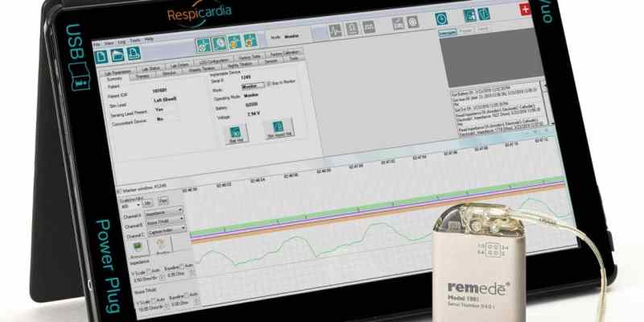Select the highlighted tab above the grey panel
Viewport: 644px width, 322px height.
point(448,34)
